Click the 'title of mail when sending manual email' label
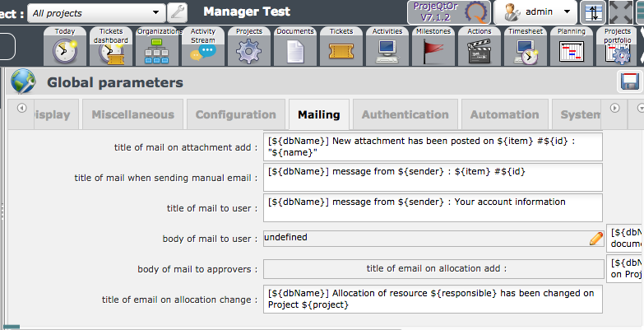The image size is (644, 330). point(166,178)
